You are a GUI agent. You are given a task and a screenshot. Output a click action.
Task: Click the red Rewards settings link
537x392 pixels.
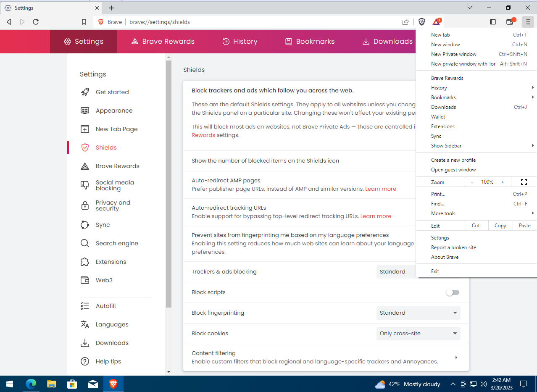click(203, 135)
